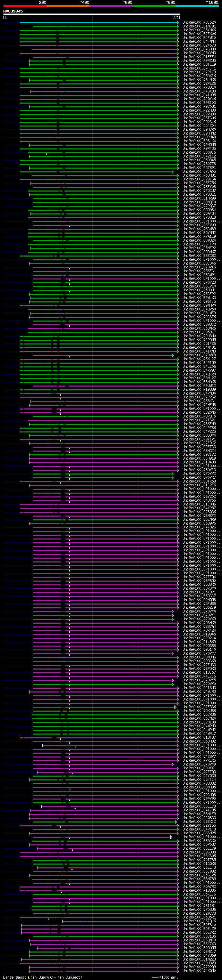Viewport: 222px width, 980px height.
Task: Open hit UniRef100_A4SAM0
Action: pyautogui.click(x=199, y=49)
